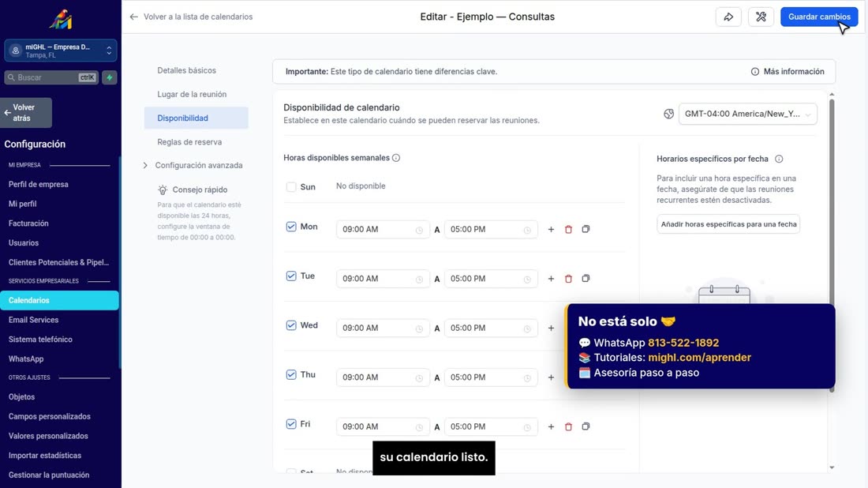
Task: Click the availability panel vertical scrollbar
Action: (x=832, y=244)
